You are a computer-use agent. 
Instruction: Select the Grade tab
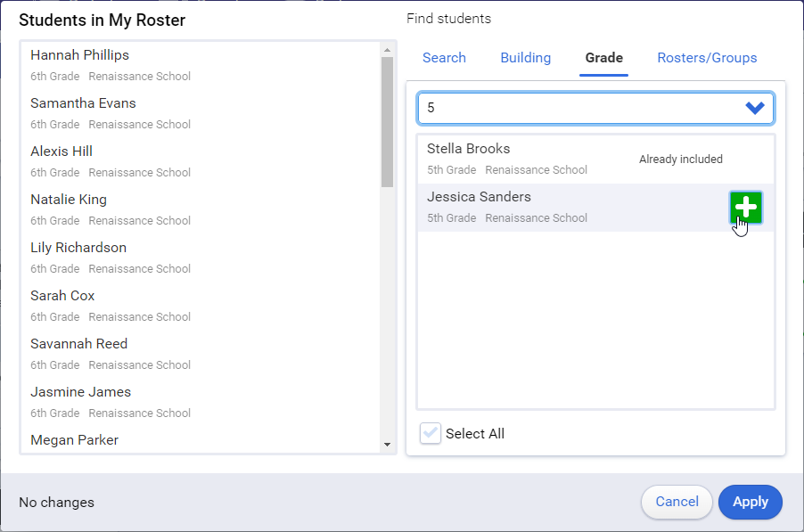(x=604, y=58)
